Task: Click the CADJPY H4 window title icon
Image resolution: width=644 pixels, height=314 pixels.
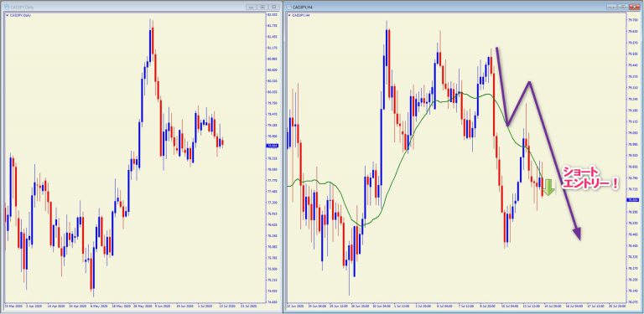Action: (x=288, y=7)
